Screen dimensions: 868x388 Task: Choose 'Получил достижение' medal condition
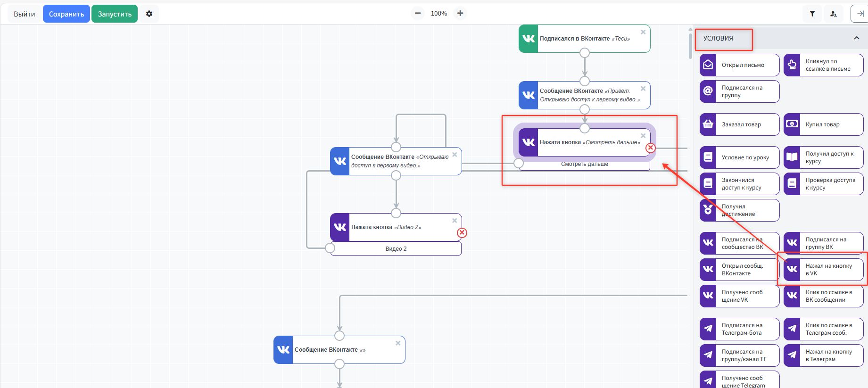739,210
